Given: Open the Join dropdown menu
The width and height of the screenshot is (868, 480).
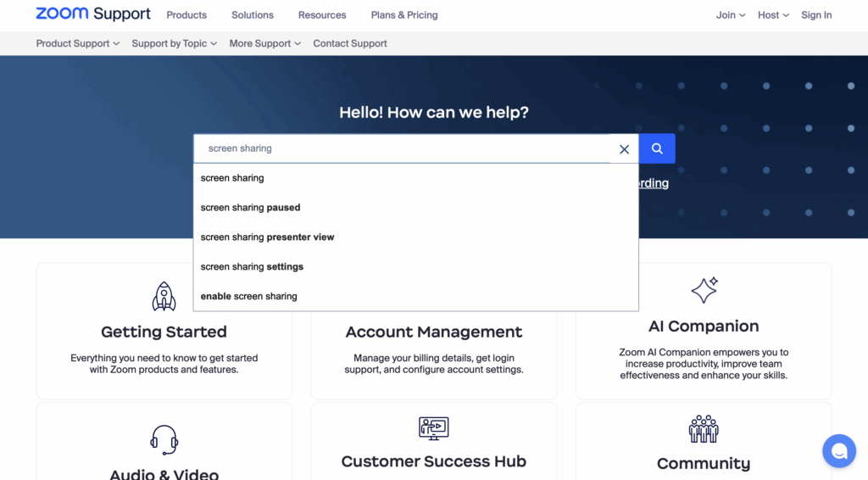Looking at the screenshot, I should coord(730,15).
